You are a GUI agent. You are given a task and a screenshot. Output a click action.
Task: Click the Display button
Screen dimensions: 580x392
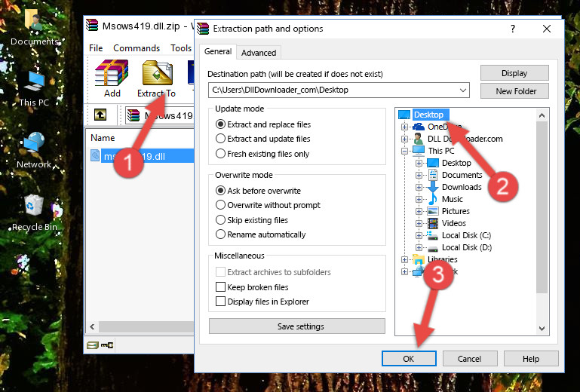(514, 73)
